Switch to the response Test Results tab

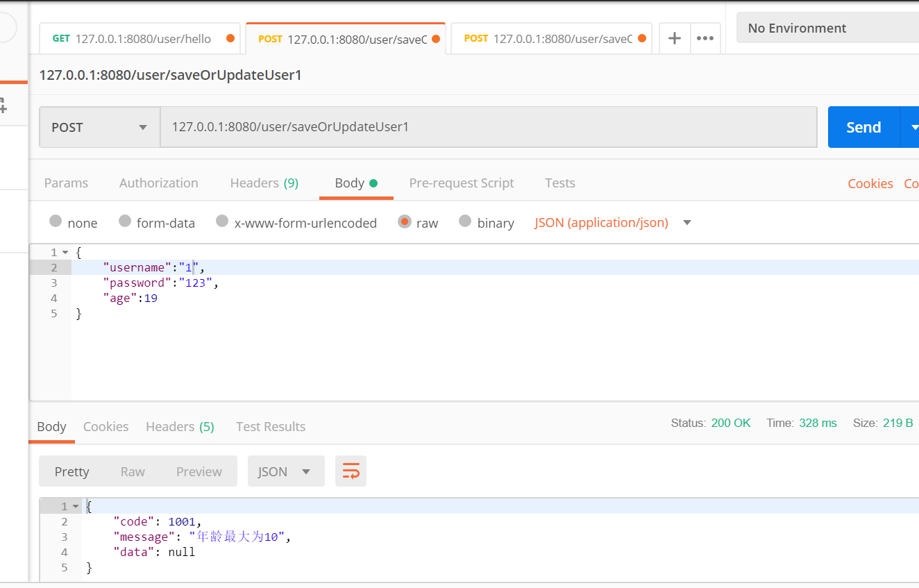click(x=270, y=426)
